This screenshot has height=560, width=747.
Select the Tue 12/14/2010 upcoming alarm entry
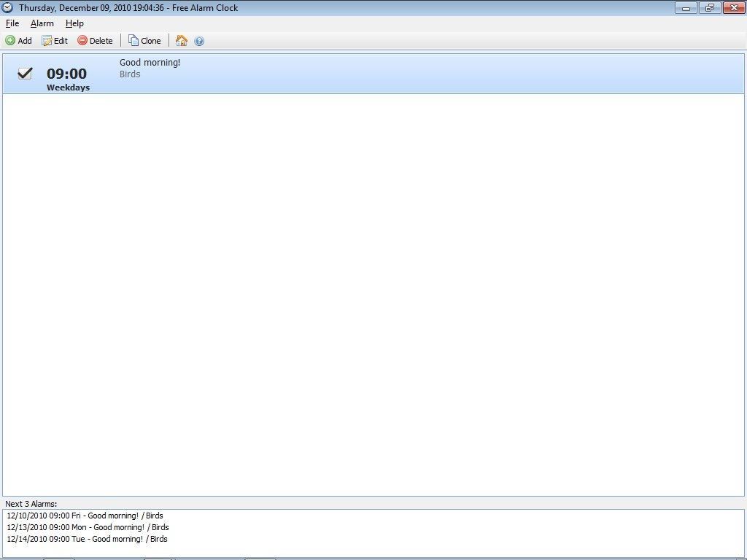87,539
